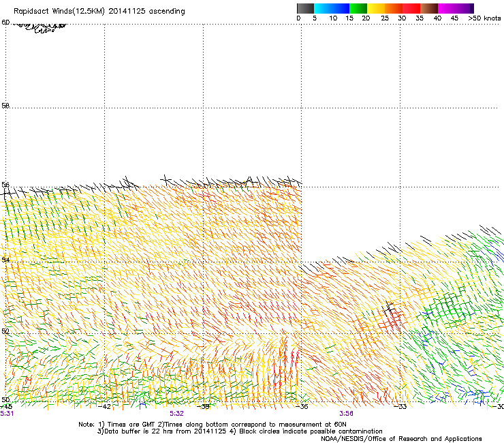Select the purple '5:32' swath time label
Image resolution: width=504 pixels, height=443 pixels.
pyautogui.click(x=177, y=414)
